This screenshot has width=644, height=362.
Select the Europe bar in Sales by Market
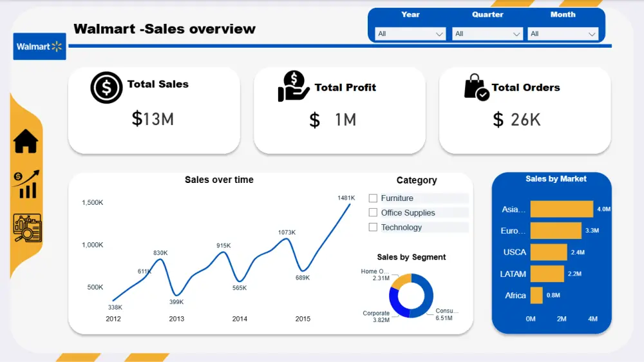click(556, 231)
